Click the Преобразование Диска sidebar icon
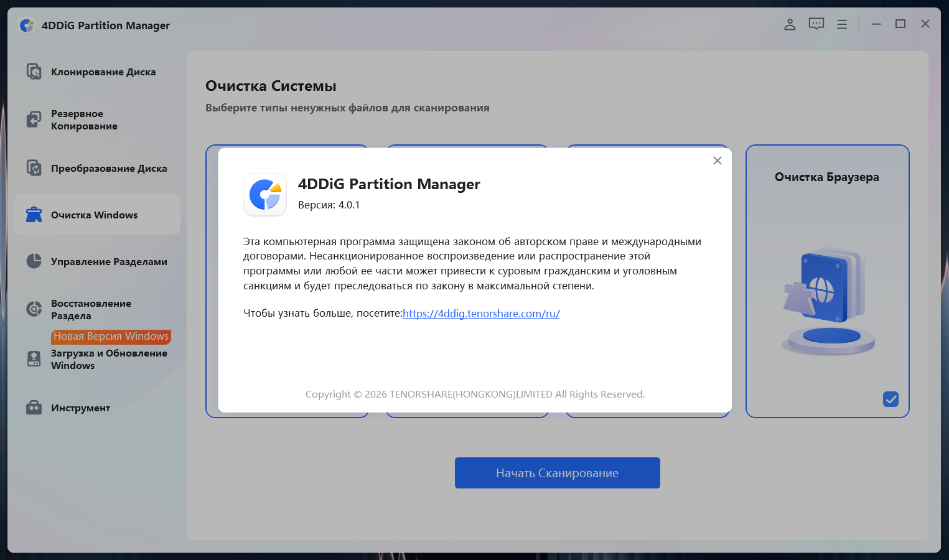949x560 pixels. point(34,168)
